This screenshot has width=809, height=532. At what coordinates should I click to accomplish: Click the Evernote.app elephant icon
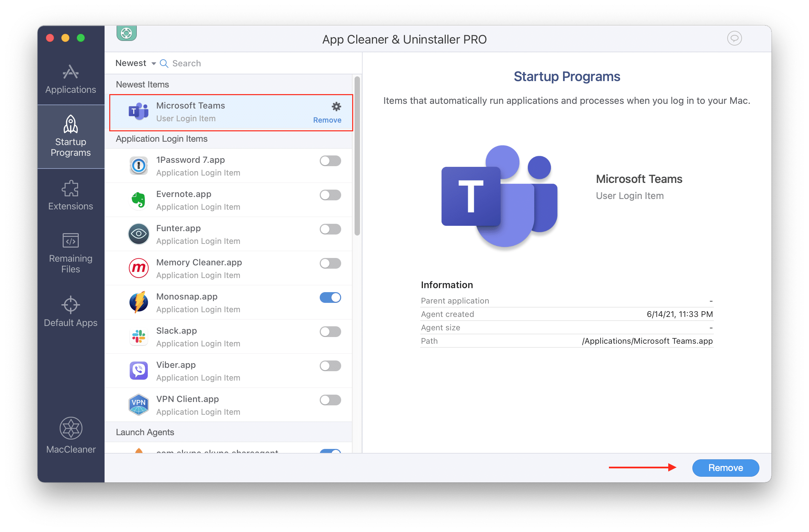coord(138,200)
